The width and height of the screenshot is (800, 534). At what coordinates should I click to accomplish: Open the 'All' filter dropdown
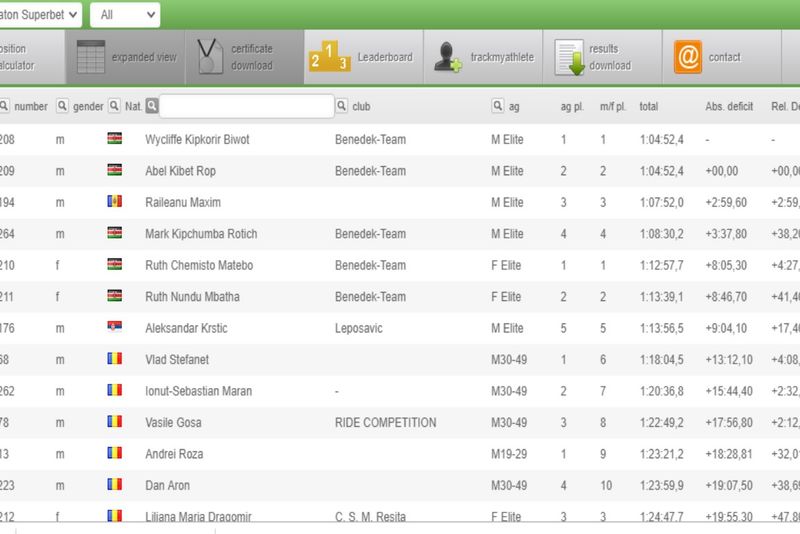125,15
